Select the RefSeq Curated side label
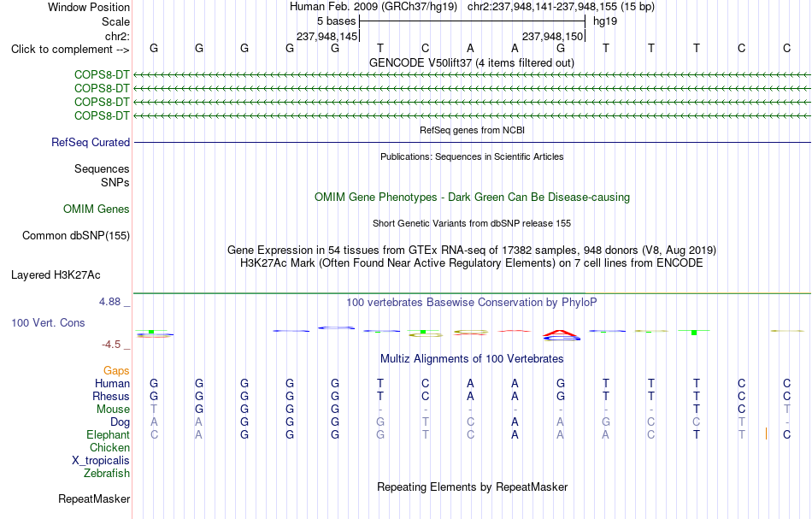812x519 pixels. point(91,142)
